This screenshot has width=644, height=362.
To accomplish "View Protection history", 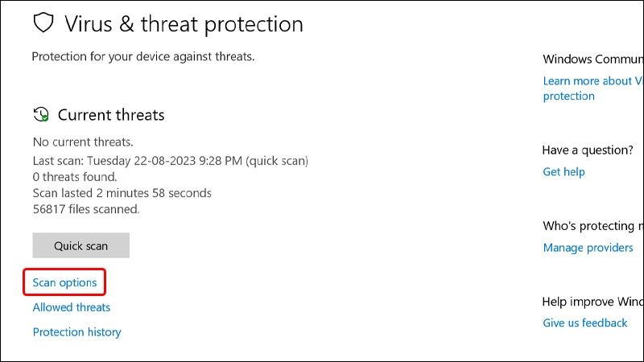I will tap(76, 331).
